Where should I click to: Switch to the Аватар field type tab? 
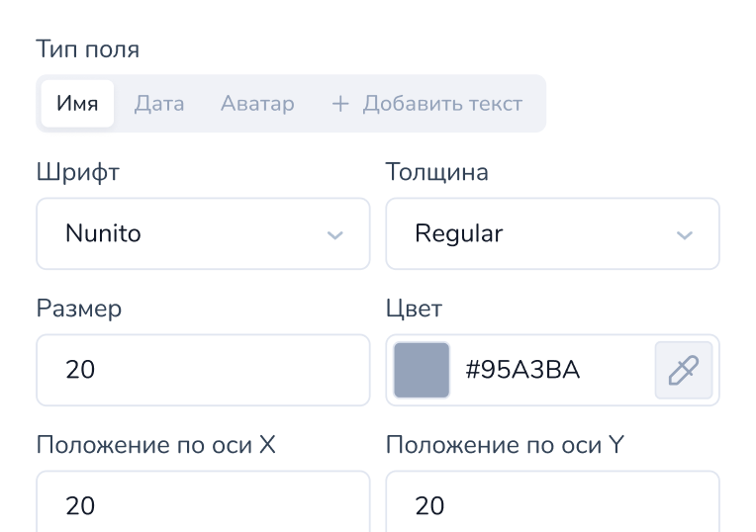pos(257,104)
